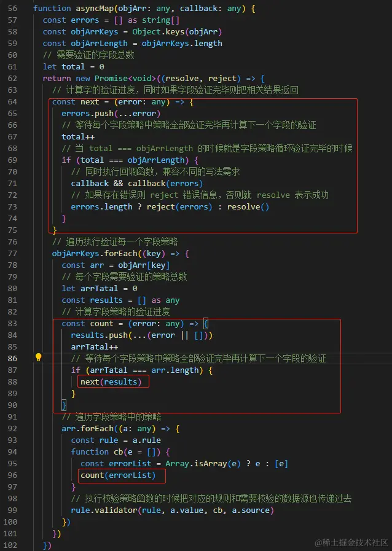The height and width of the screenshot is (551, 392).
Task: Click 'function cb(e = [])' on line 94
Action: tap(116, 451)
